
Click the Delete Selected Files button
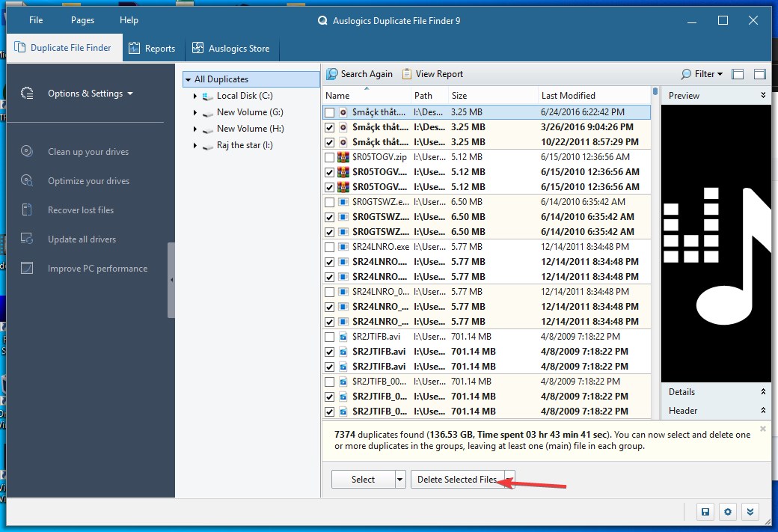457,480
